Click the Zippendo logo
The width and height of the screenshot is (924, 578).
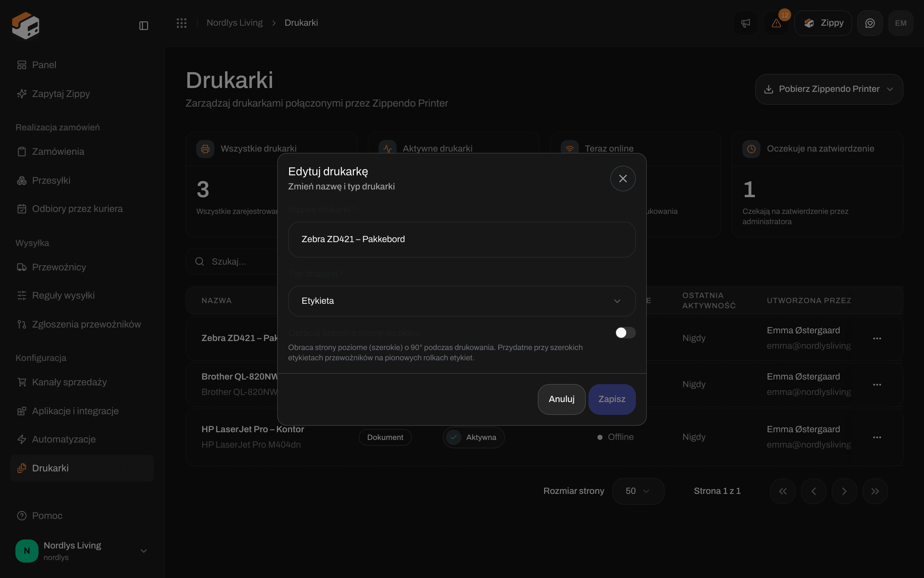26,25
